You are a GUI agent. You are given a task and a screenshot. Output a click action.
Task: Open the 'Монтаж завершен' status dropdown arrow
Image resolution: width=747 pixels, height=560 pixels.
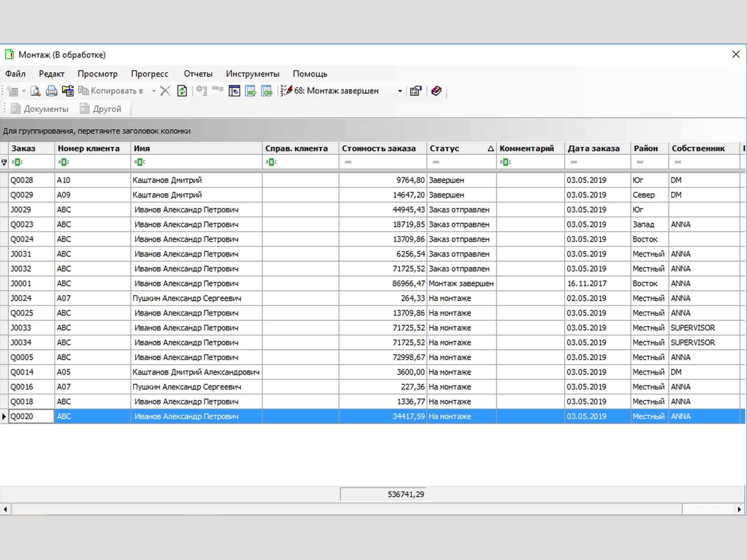tap(400, 91)
